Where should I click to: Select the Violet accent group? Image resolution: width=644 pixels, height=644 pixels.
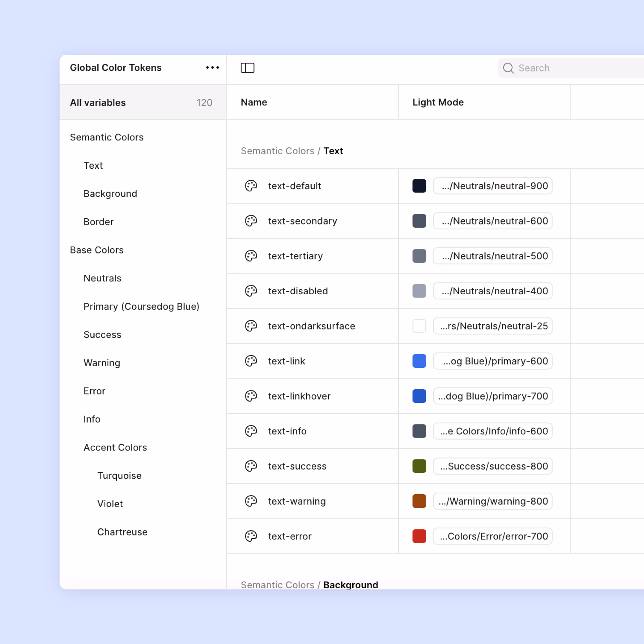click(110, 504)
